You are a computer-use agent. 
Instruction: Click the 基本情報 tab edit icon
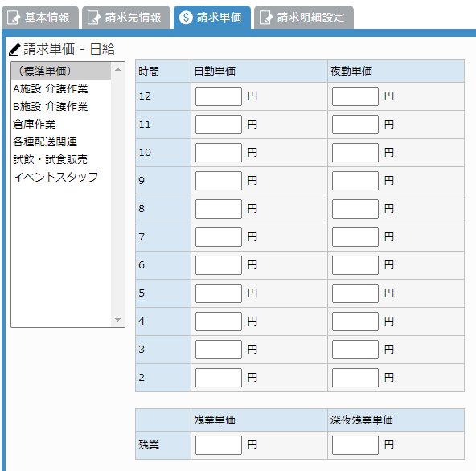[x=14, y=18]
